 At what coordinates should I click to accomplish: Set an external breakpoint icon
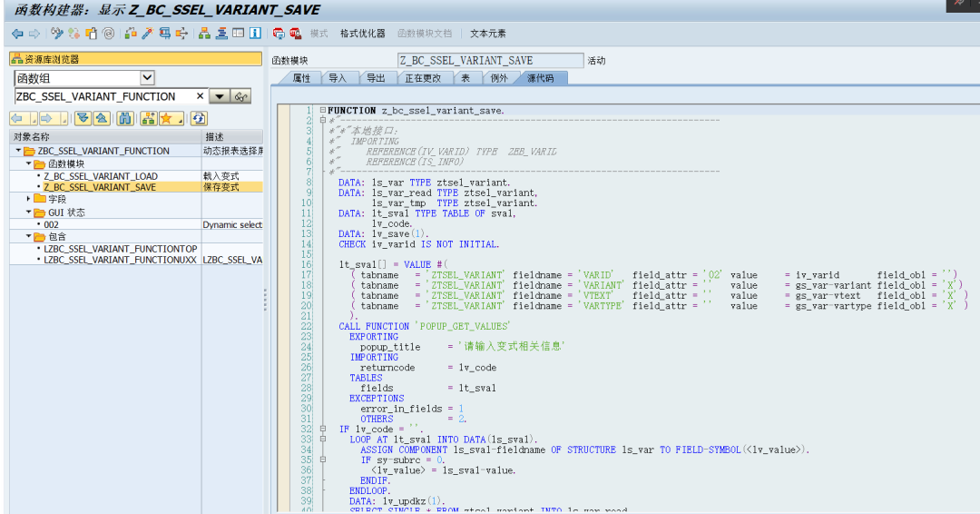(296, 34)
